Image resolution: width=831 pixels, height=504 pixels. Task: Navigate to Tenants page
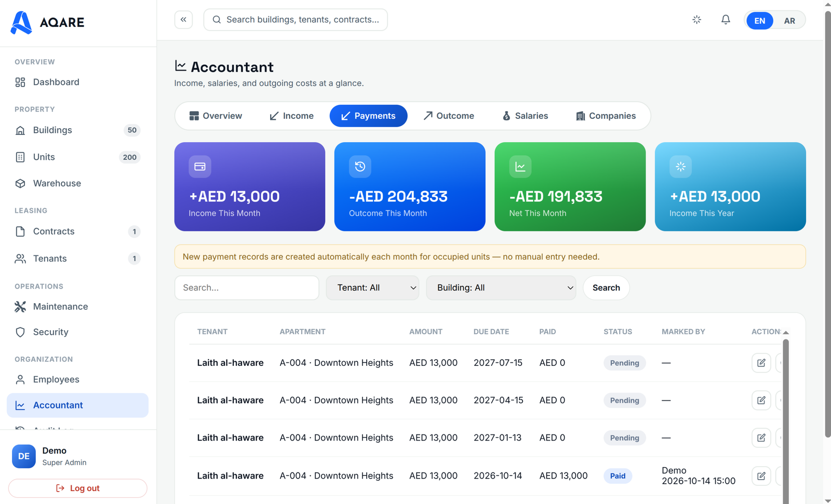click(77, 258)
